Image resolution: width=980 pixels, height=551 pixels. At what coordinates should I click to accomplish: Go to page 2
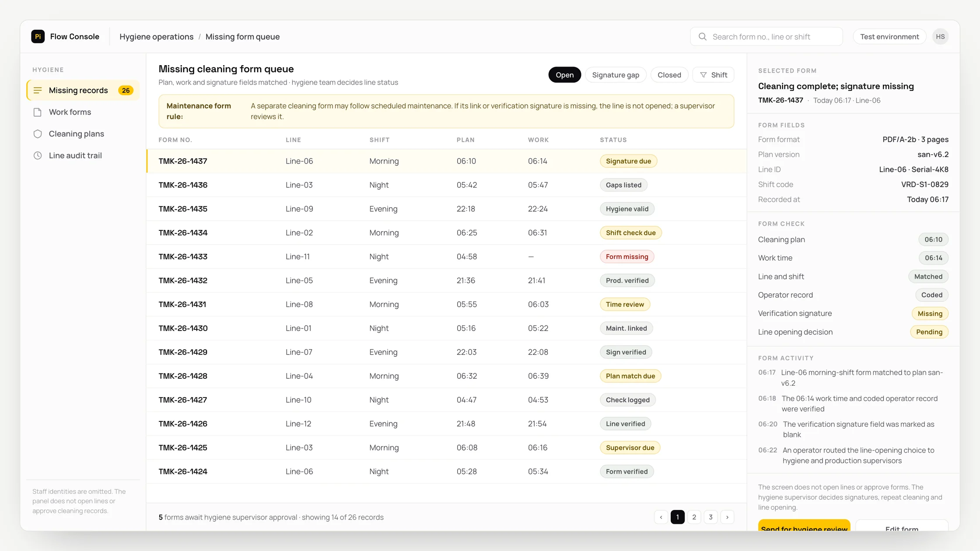click(x=694, y=517)
